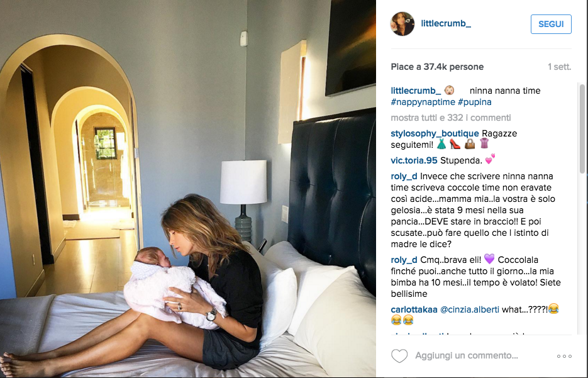Open littlecrumb_ username in the caption
This screenshot has width=588, height=378.
pos(416,91)
